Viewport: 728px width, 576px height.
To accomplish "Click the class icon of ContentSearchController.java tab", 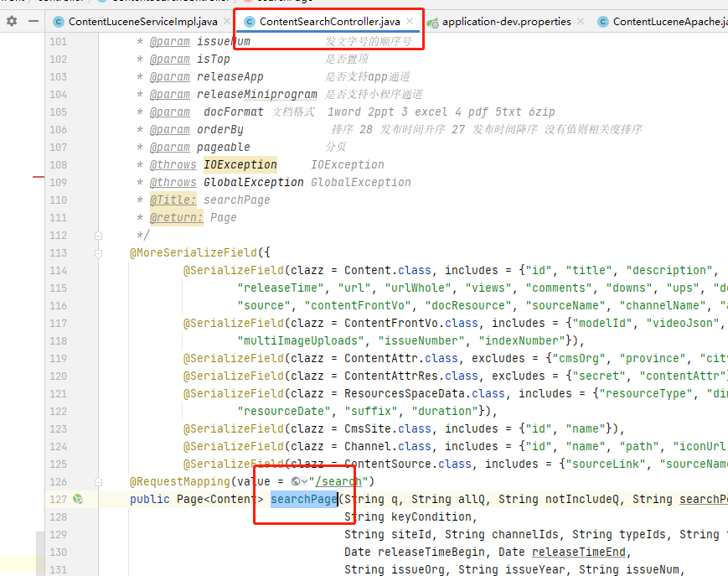I will point(250,22).
